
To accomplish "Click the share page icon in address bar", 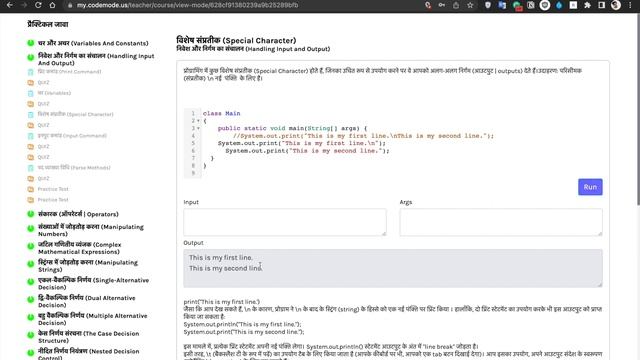I will coord(456,5).
